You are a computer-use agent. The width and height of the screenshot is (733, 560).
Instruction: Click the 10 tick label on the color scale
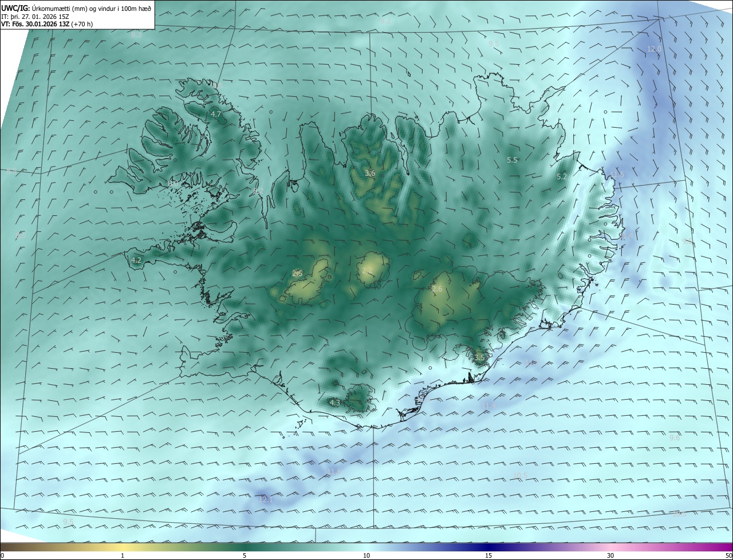[366, 556]
